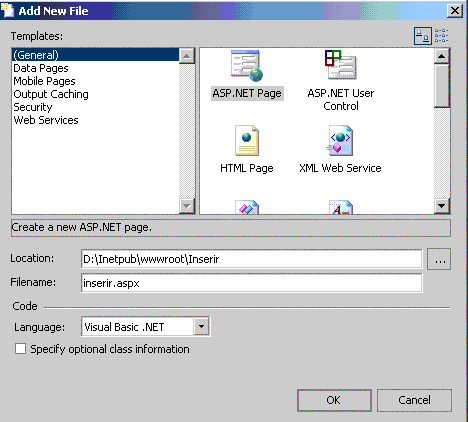468x422 pixels.
Task: Click OK to create file
Action: pyautogui.click(x=334, y=400)
